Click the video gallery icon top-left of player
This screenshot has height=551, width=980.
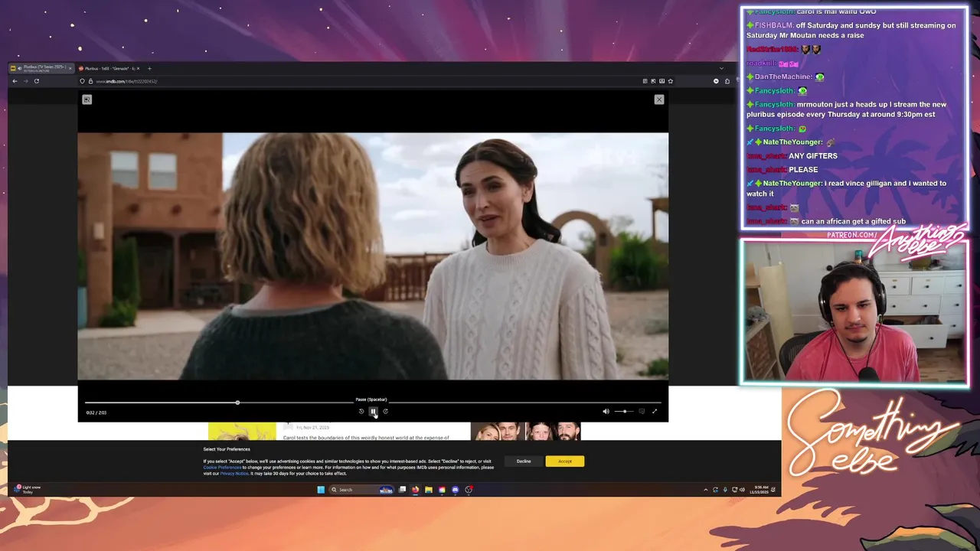click(87, 99)
